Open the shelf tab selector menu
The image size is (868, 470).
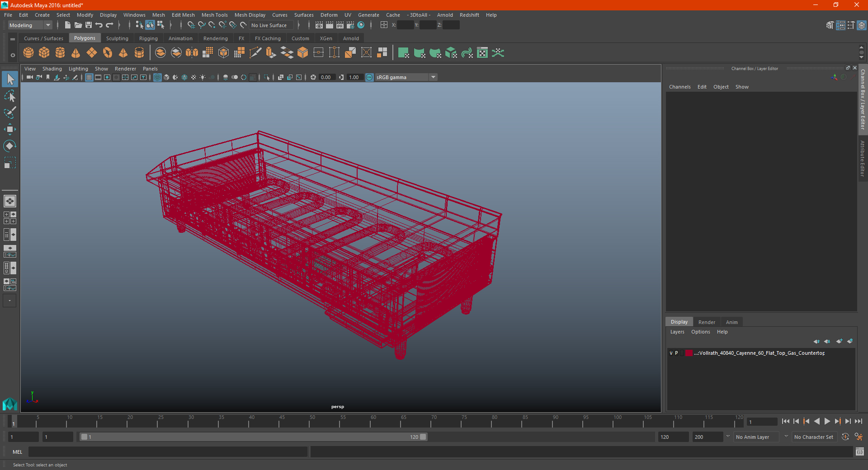point(13,39)
